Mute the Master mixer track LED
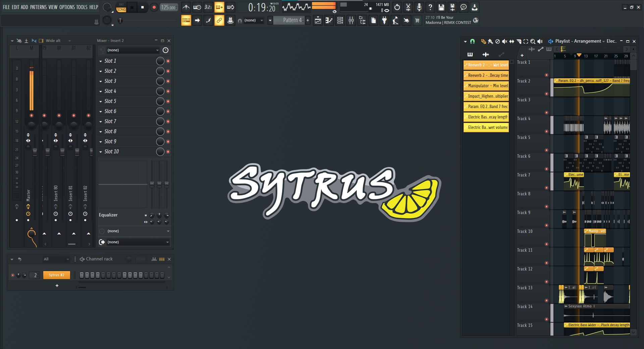 (32, 115)
